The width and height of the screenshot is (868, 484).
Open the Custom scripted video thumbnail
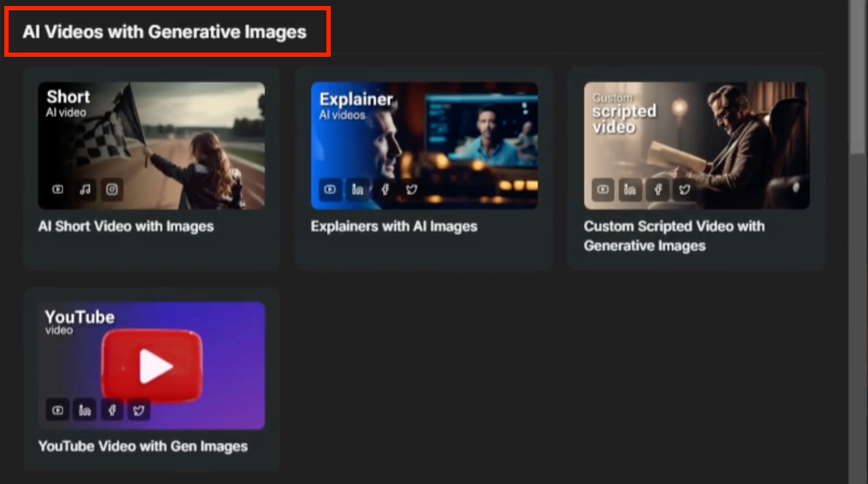[697, 146]
